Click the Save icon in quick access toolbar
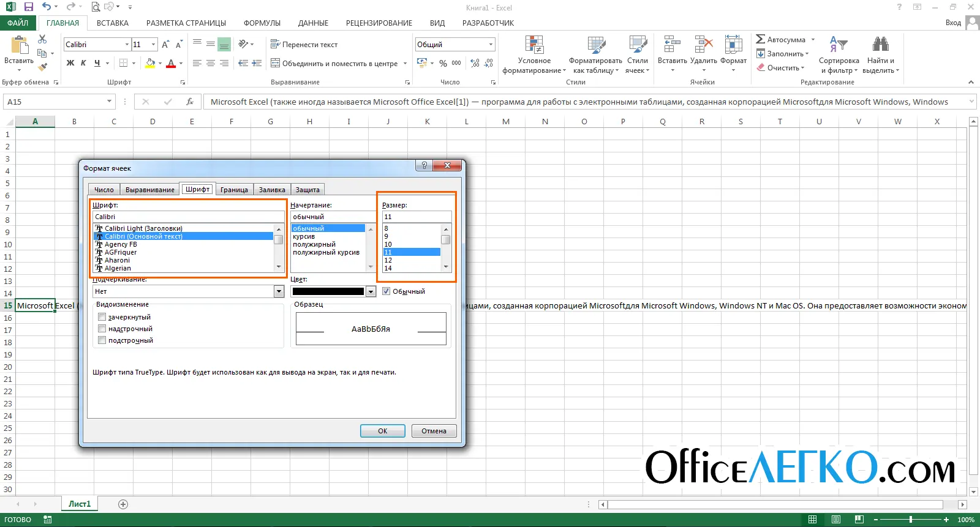The height and width of the screenshot is (527, 980). pyautogui.click(x=28, y=7)
